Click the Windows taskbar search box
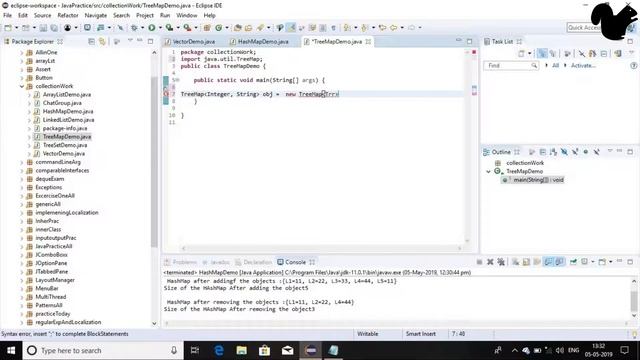640x360 pixels. click(102, 350)
